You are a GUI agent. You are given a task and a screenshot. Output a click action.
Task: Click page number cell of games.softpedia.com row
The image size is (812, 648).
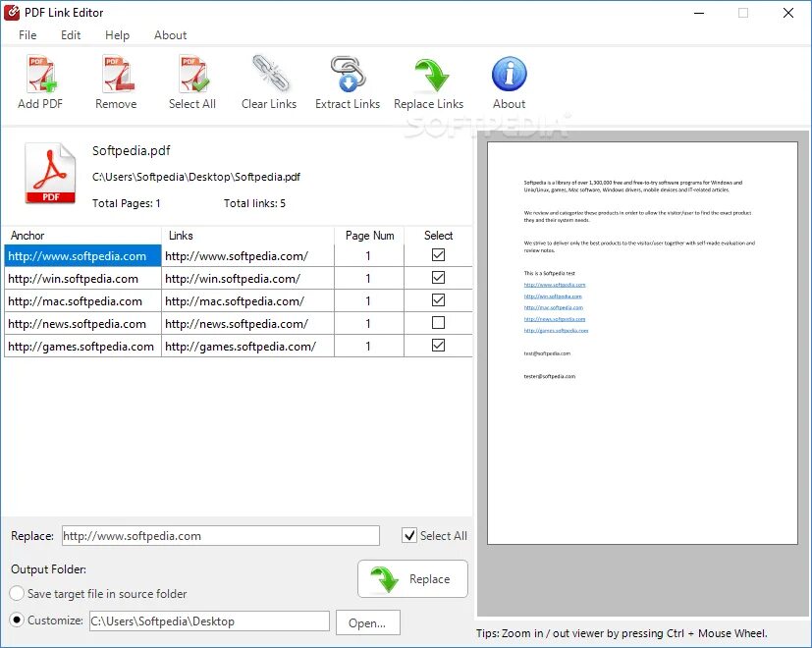[x=369, y=346]
